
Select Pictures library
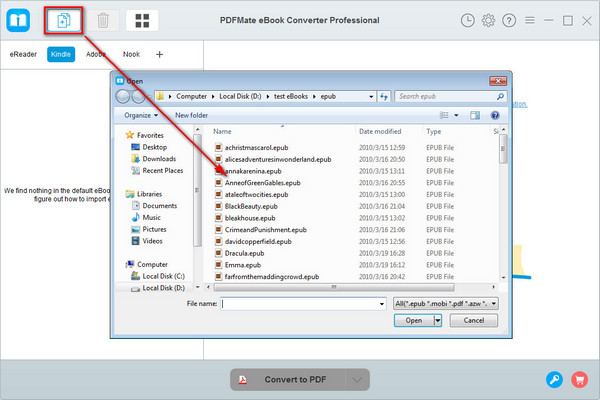pyautogui.click(x=149, y=229)
